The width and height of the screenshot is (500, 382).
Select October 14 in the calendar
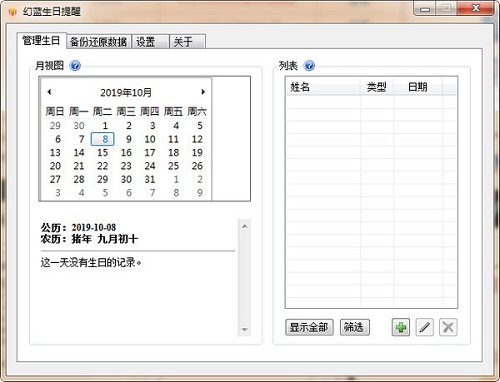pyautogui.click(x=79, y=152)
